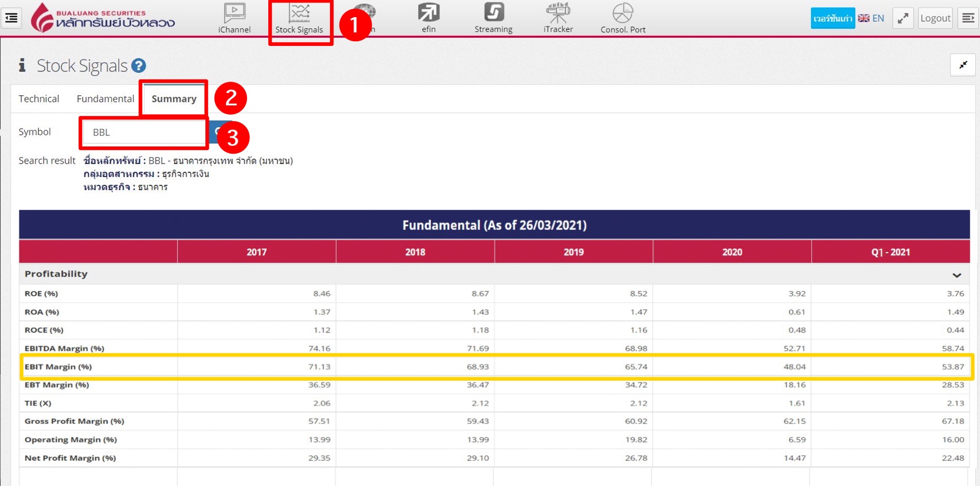Image resolution: width=980 pixels, height=486 pixels.
Task: Click ROE 2017 value 8.46
Action: 322,294
